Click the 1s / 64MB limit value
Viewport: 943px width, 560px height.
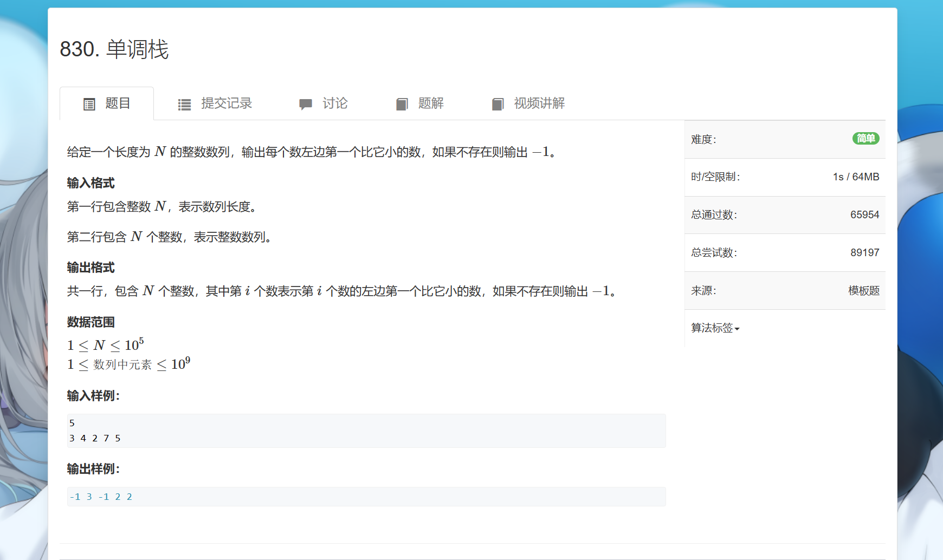click(856, 177)
